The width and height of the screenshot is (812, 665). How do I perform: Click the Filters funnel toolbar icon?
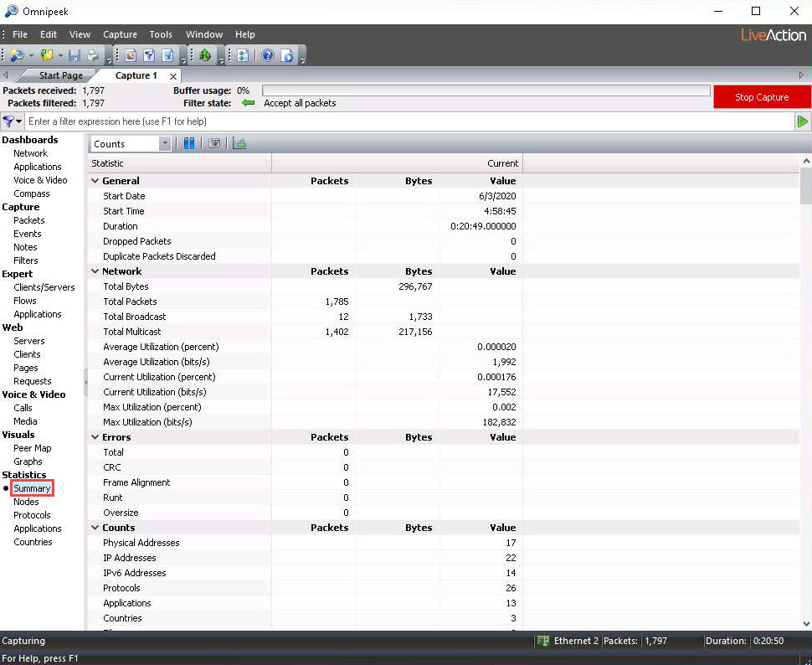point(149,55)
